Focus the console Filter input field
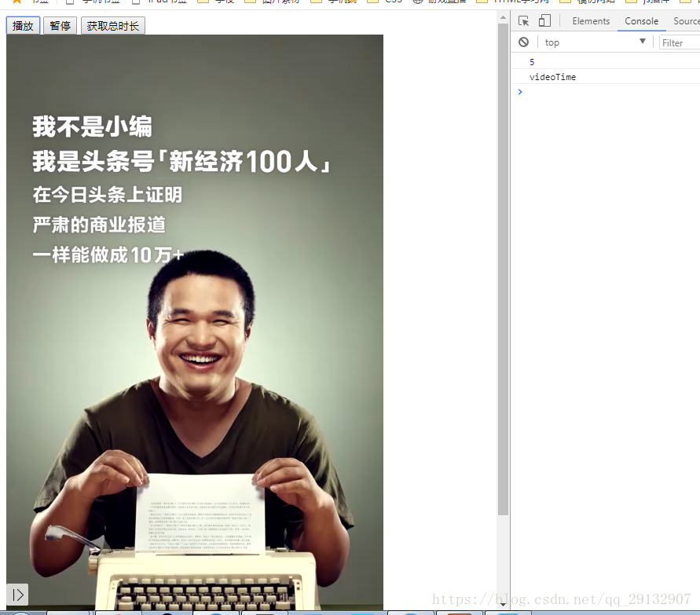This screenshot has height=615, width=700. coord(680,43)
